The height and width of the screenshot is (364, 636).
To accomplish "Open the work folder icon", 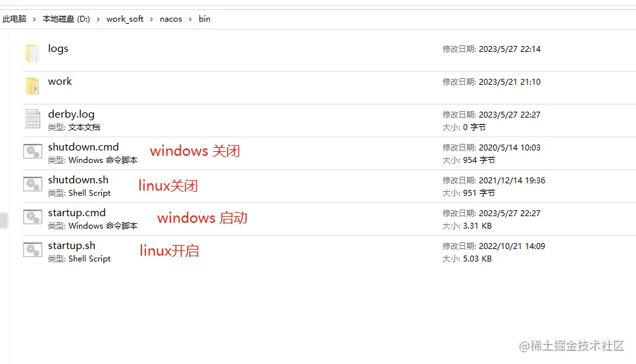I will coord(32,86).
